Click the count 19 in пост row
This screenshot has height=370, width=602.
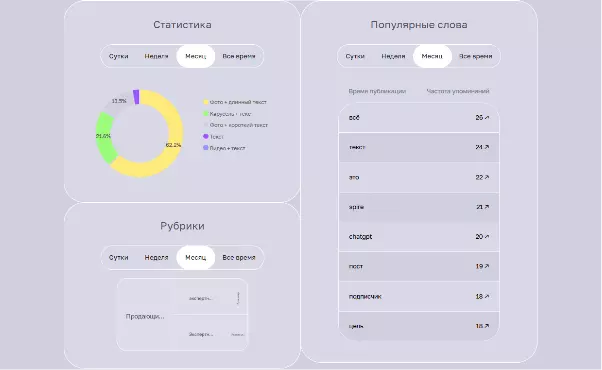[x=479, y=266]
